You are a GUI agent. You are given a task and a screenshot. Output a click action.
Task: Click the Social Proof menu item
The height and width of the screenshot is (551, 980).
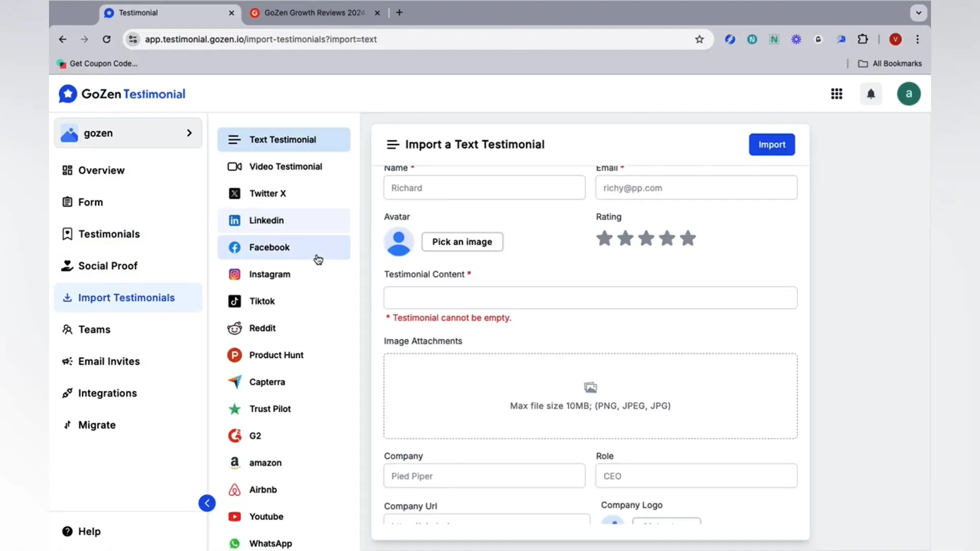coord(108,266)
